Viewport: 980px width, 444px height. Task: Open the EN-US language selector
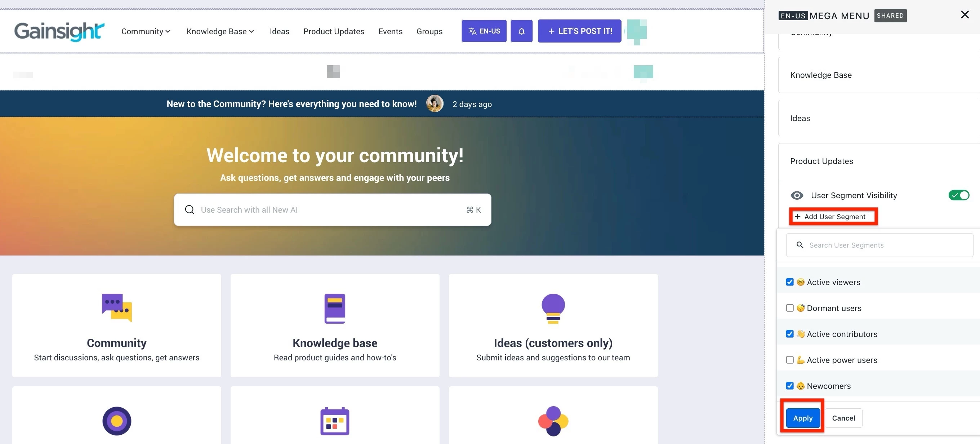point(484,31)
